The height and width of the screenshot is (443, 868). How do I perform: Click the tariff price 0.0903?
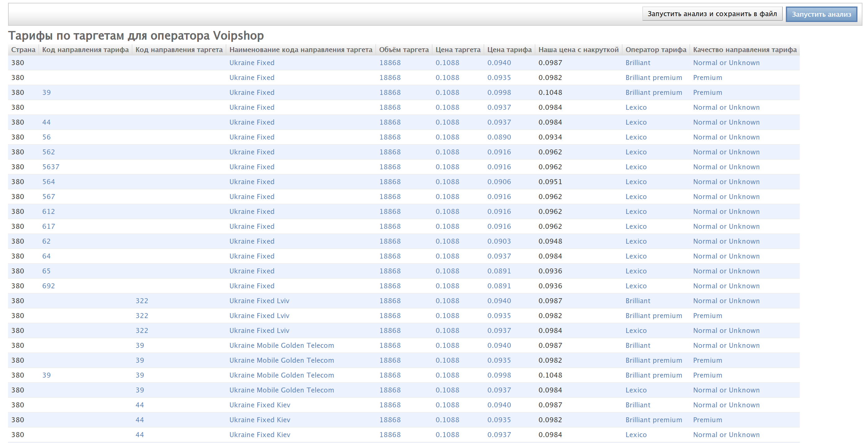[499, 241]
